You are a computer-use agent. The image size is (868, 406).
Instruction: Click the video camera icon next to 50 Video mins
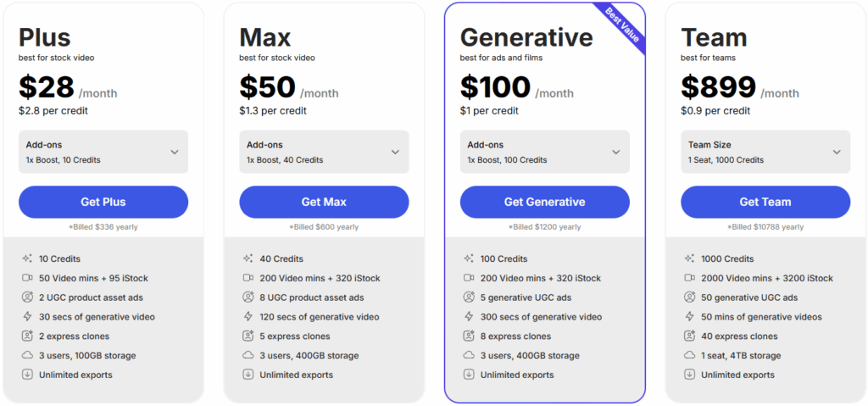tap(27, 278)
